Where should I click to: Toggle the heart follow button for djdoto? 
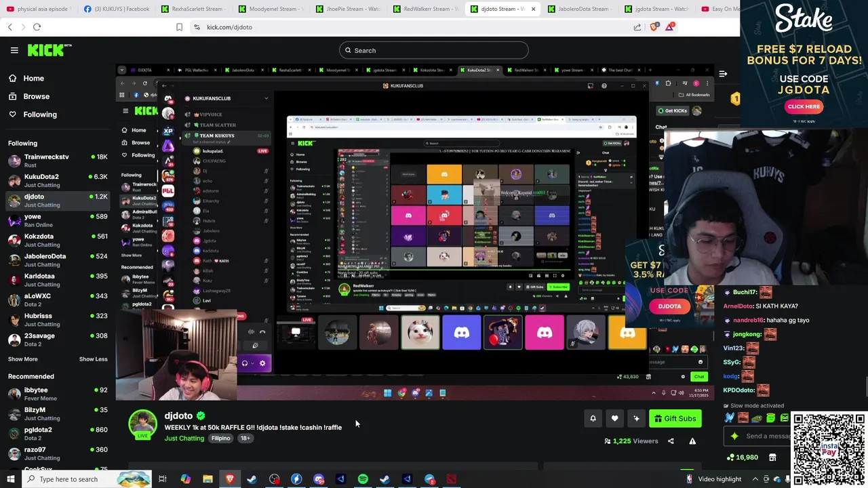[x=614, y=419]
